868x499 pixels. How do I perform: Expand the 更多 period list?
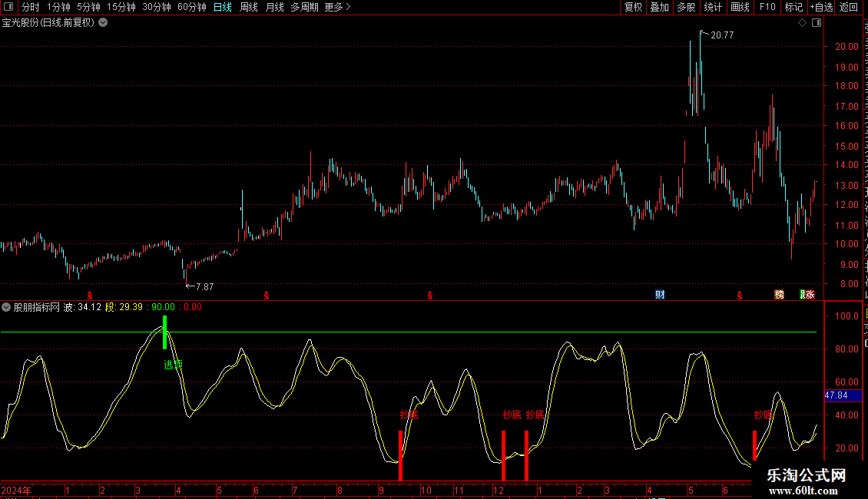click(337, 7)
